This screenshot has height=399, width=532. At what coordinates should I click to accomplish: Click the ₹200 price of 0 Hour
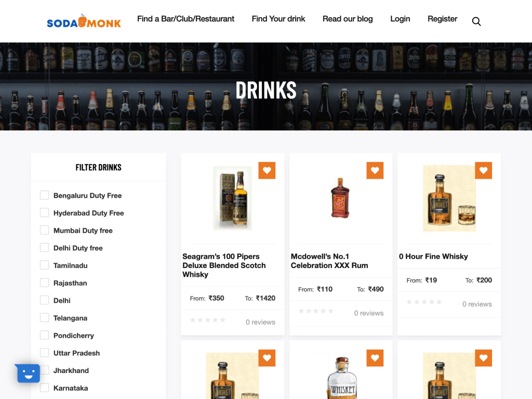click(484, 280)
